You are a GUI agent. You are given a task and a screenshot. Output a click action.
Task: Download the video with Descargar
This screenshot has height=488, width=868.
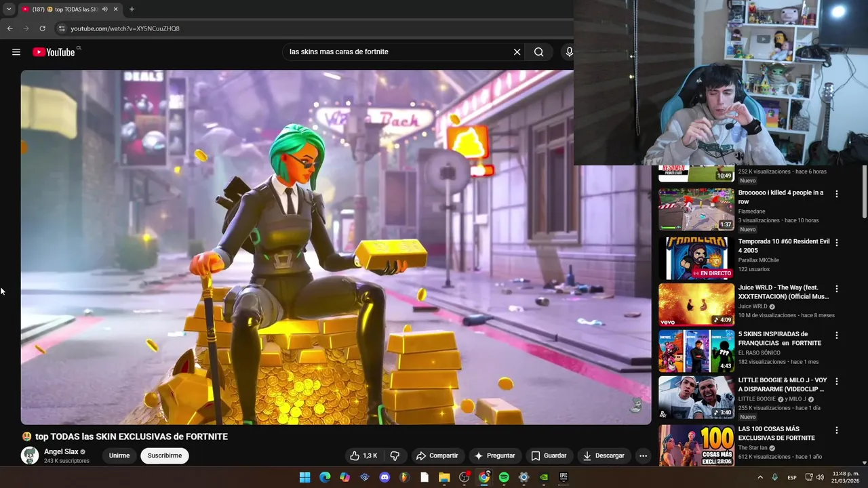coord(604,455)
